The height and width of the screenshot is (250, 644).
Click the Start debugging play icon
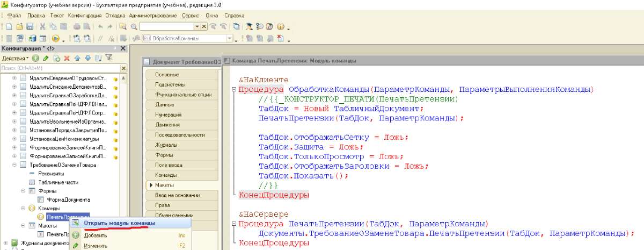point(55,38)
